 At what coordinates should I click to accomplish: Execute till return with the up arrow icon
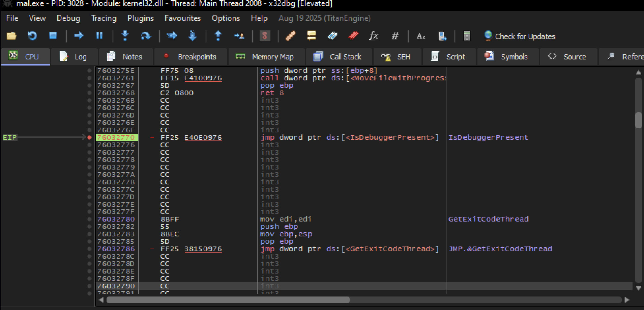point(218,35)
